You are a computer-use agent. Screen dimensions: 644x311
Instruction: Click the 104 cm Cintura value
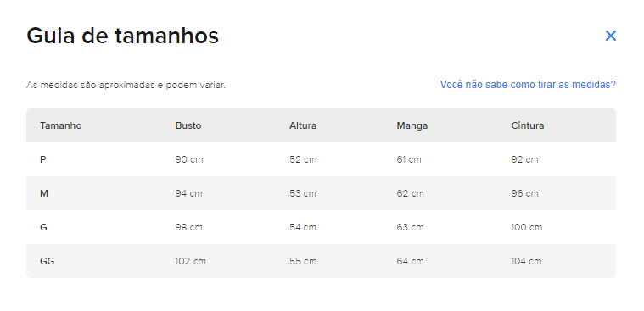pos(526,261)
